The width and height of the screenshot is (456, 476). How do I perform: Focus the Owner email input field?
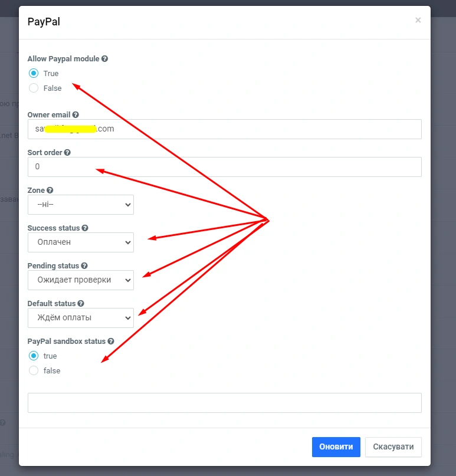pos(224,129)
